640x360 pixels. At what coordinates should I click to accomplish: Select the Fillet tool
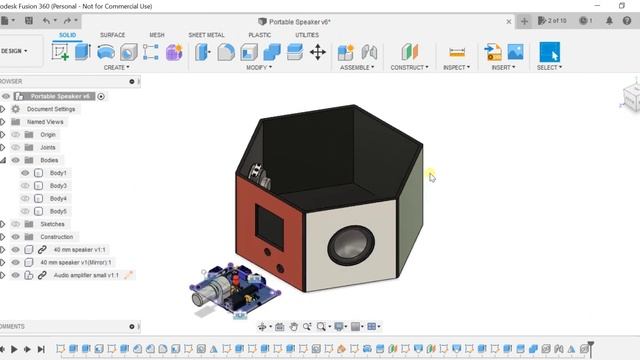(226, 52)
